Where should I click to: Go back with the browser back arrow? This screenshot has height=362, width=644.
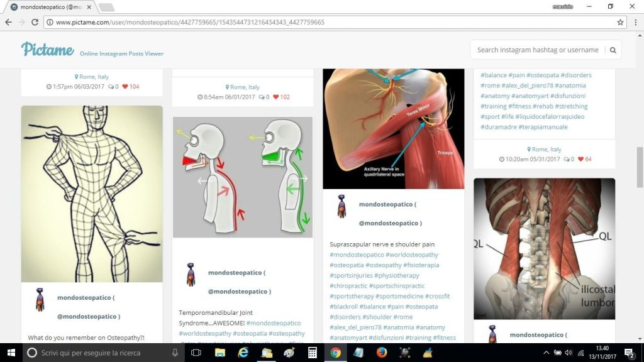point(8,22)
